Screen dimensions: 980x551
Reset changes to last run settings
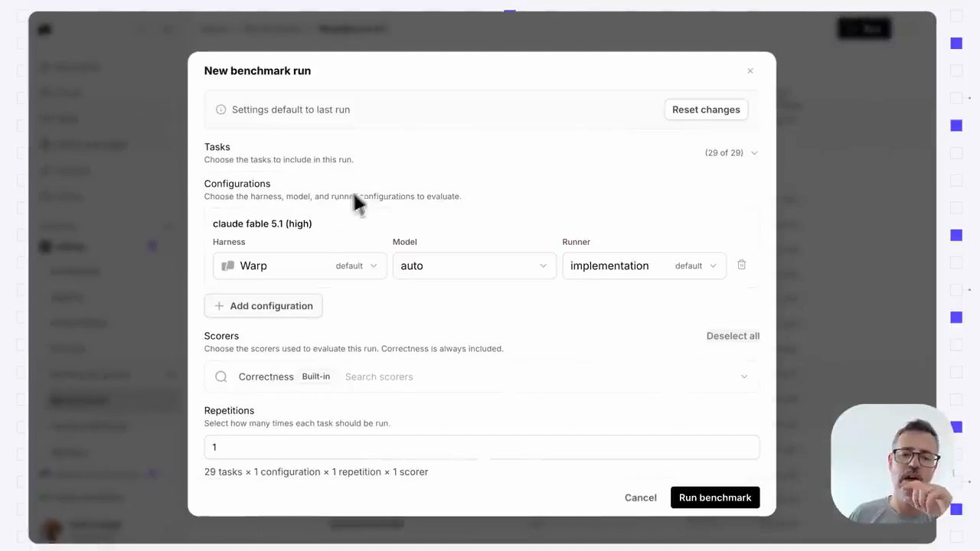click(x=706, y=109)
